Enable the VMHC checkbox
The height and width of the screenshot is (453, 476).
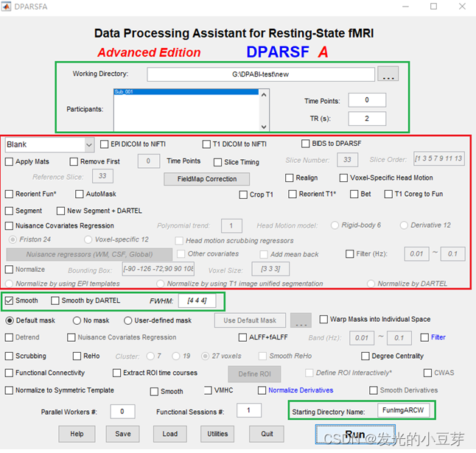(208, 390)
